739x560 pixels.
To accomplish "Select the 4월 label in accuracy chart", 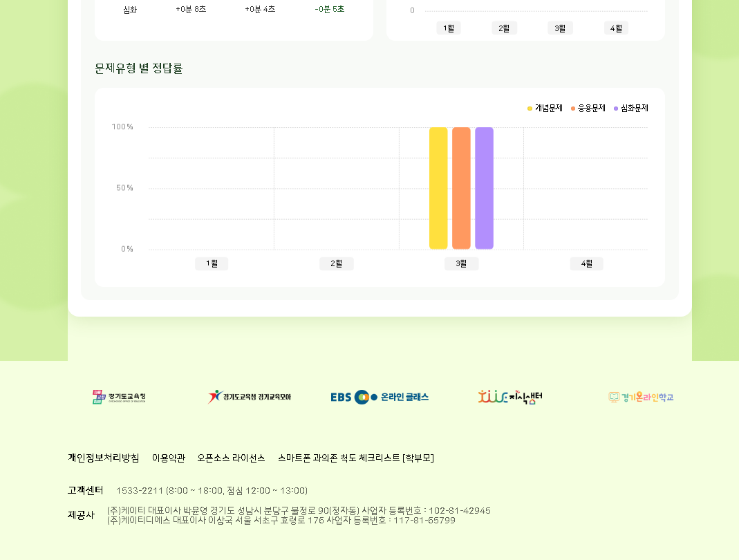I will pyautogui.click(x=586, y=263).
